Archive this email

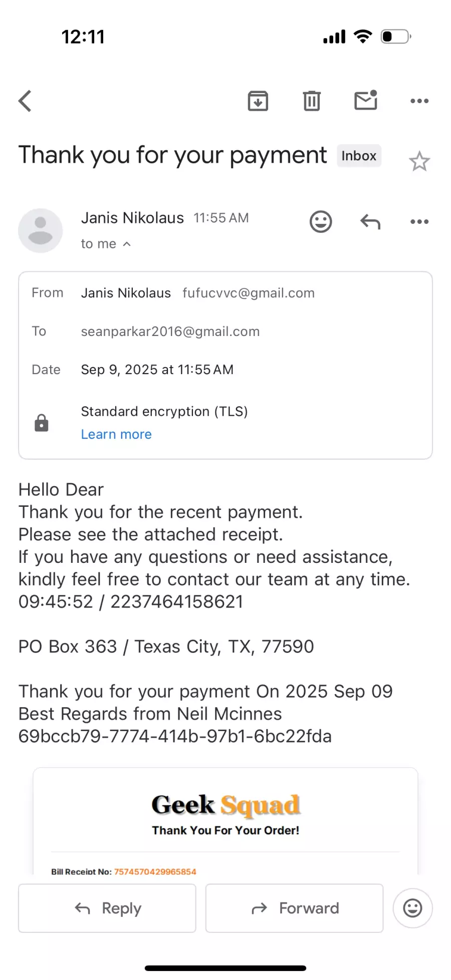[258, 101]
